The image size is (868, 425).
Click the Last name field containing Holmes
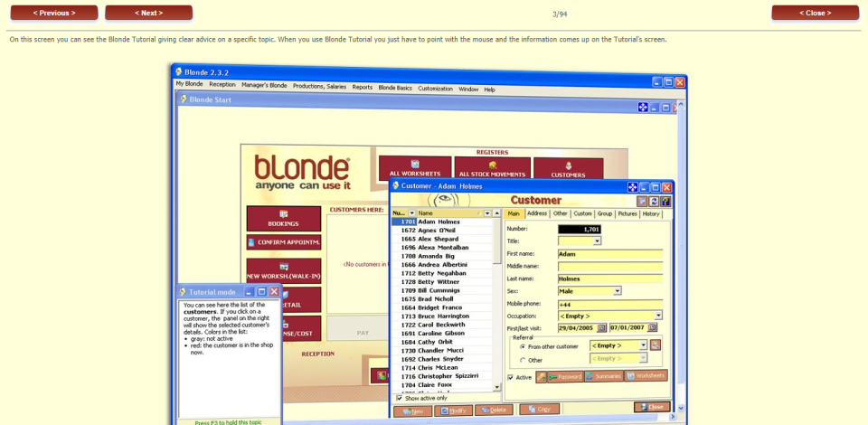tap(610, 279)
